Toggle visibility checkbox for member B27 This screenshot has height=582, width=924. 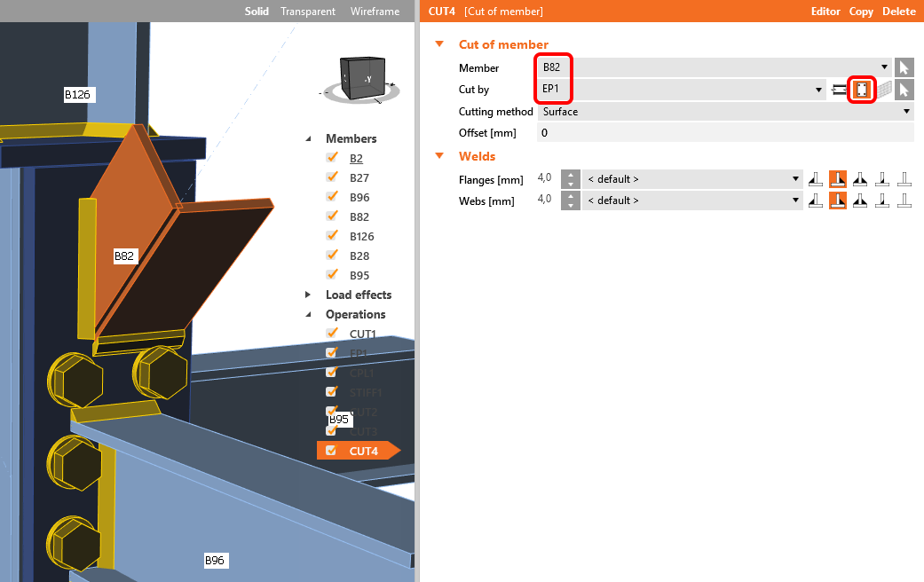[332, 177]
